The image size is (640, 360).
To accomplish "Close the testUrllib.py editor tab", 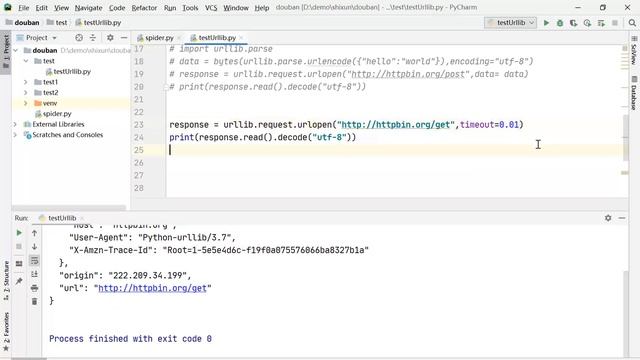I will click(241, 38).
